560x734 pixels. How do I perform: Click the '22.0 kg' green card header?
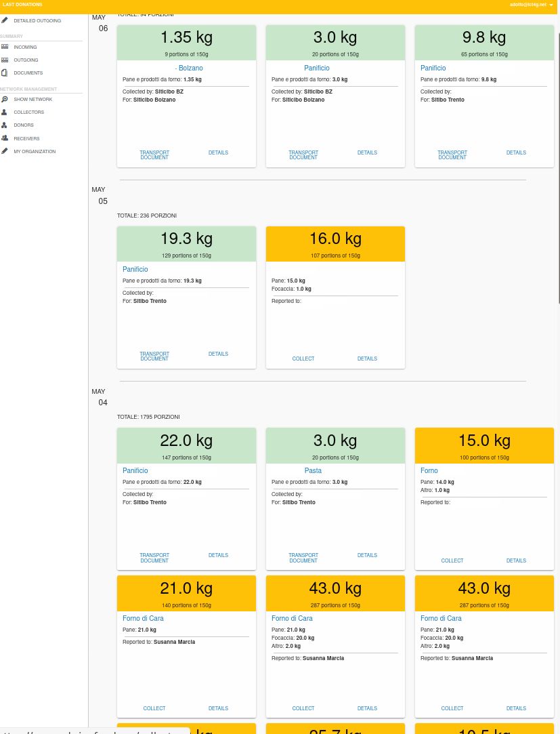(186, 446)
